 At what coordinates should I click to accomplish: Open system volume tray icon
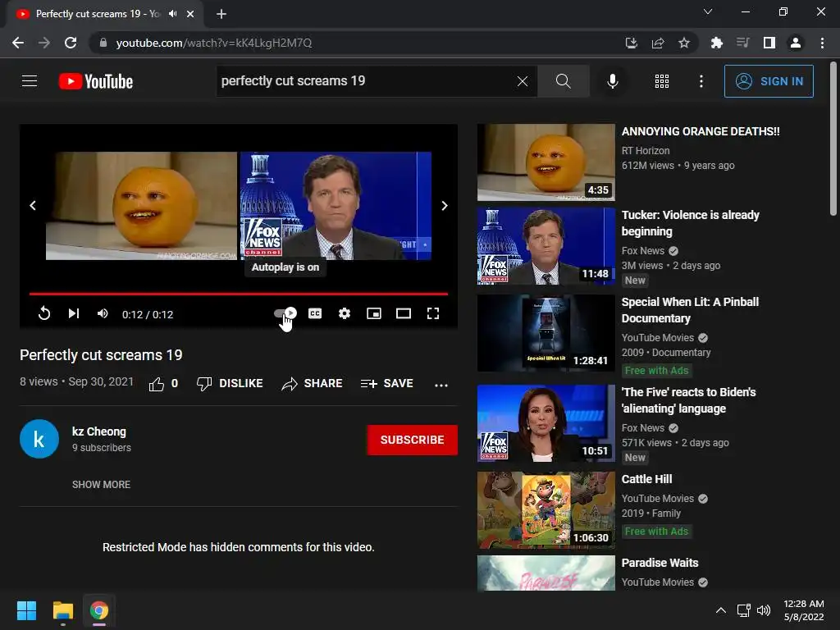tap(764, 610)
